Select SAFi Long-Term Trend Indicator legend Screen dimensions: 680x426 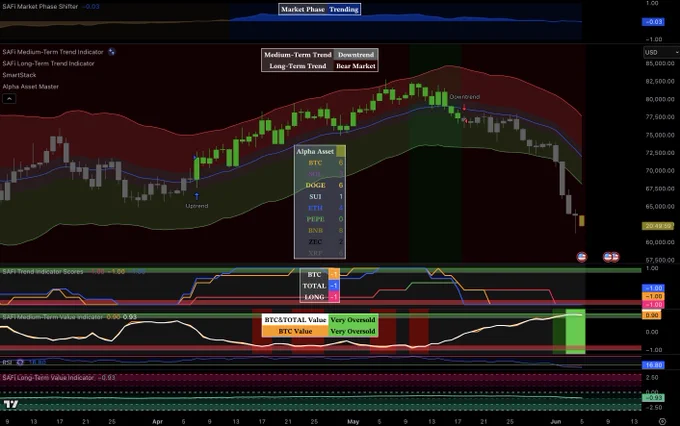pos(49,63)
